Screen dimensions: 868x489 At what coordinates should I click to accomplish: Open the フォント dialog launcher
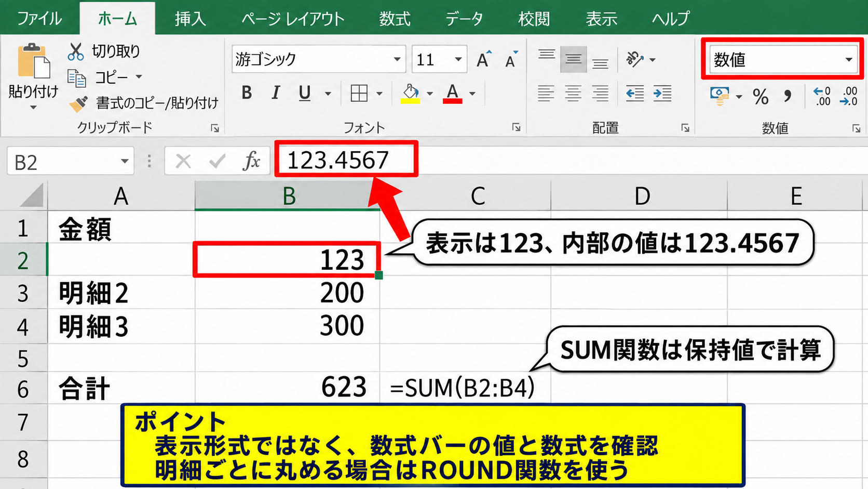[516, 127]
